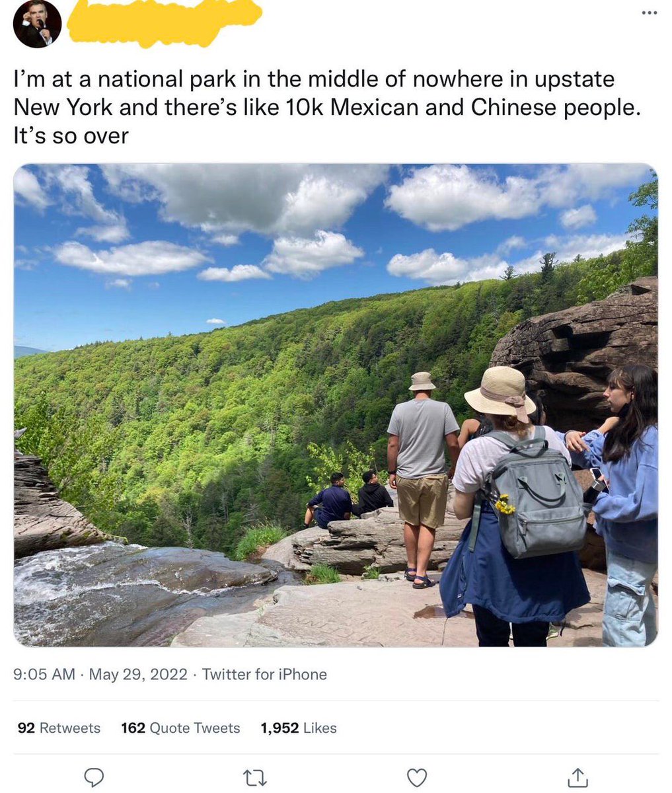
Task: Like the tweet with heart icon
Action: [416, 778]
